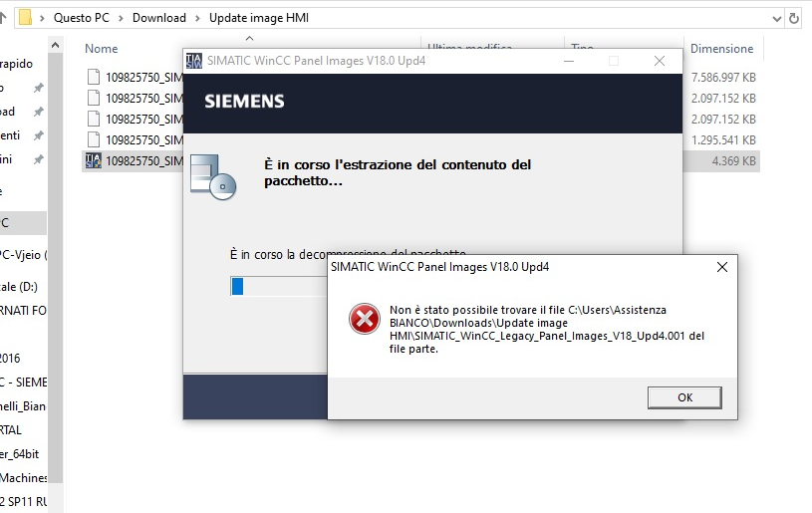Sort files by Dimensione column
This screenshot has width=812, height=513.
point(721,48)
